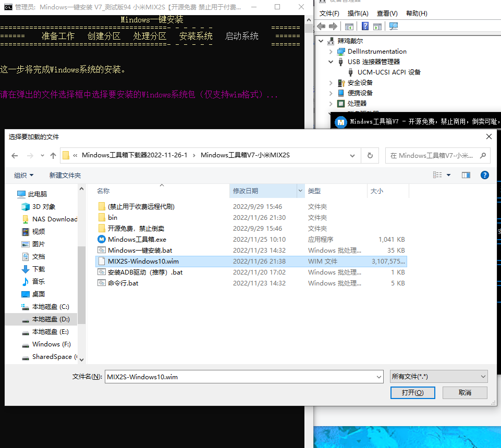The image size is (501, 448).
Task: Select the MIX2S-Windows10.wim file
Action: point(251,261)
